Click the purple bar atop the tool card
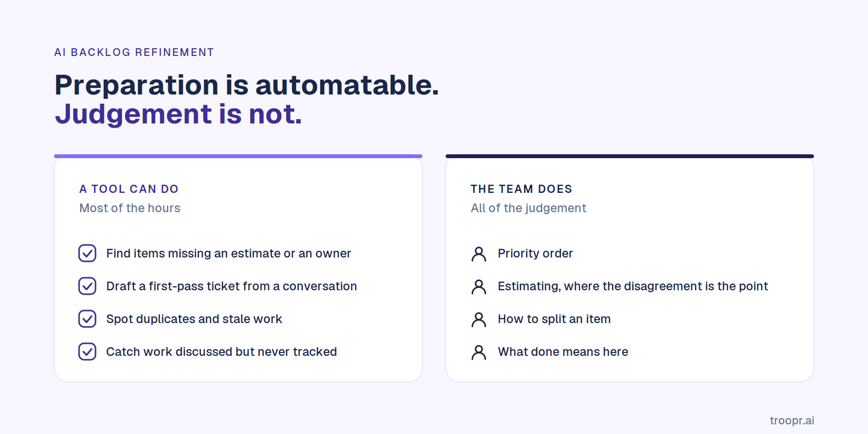Screen dimensions: 868x434 [x=238, y=156]
